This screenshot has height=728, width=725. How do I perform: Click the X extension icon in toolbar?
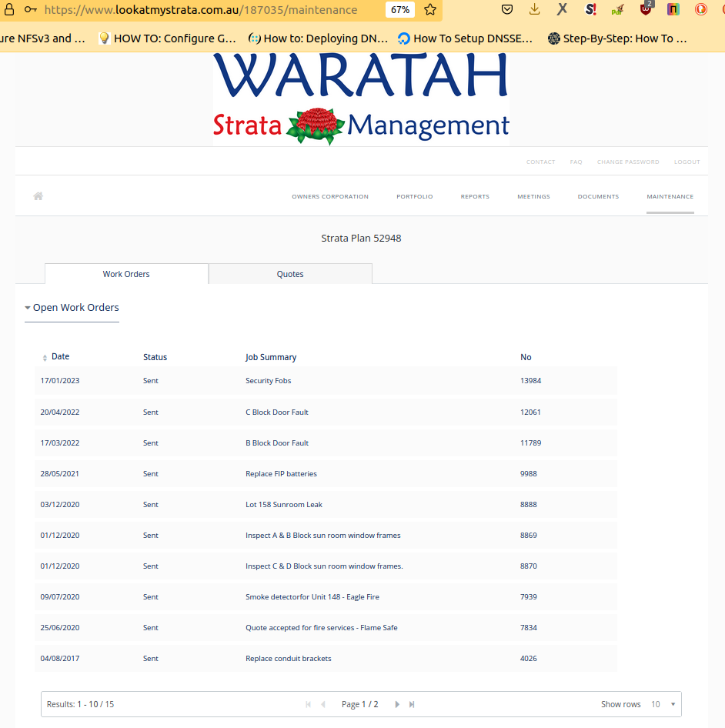point(562,9)
